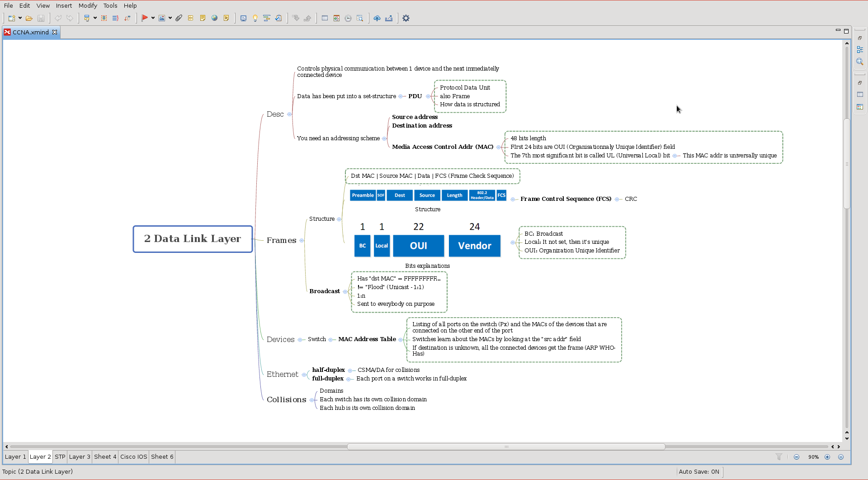Screen dimensions: 868x480
Task: Open the Modify menu
Action: tap(88, 5)
